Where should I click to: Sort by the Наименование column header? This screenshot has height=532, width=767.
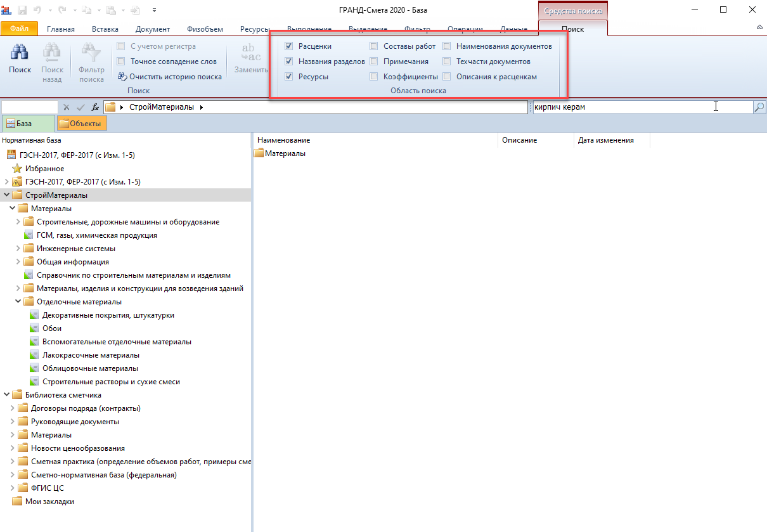(x=375, y=140)
